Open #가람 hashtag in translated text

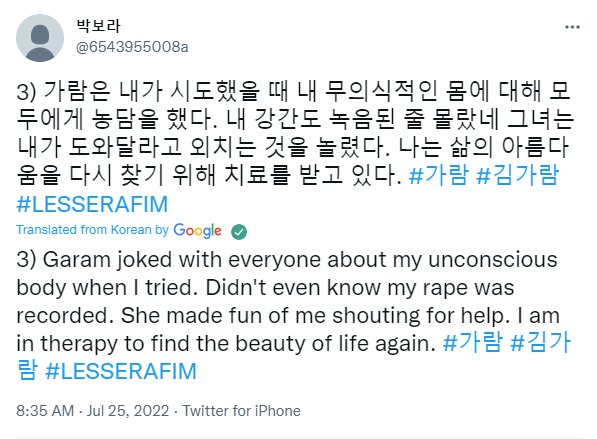(473, 342)
